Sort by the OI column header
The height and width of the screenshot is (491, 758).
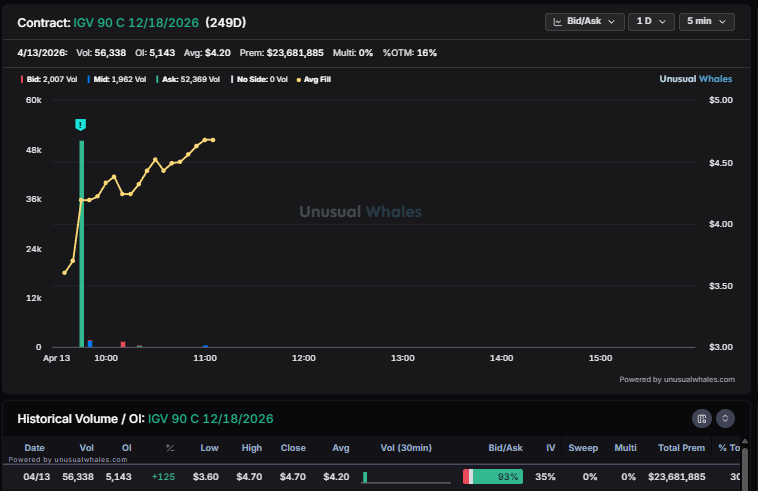[x=127, y=448]
